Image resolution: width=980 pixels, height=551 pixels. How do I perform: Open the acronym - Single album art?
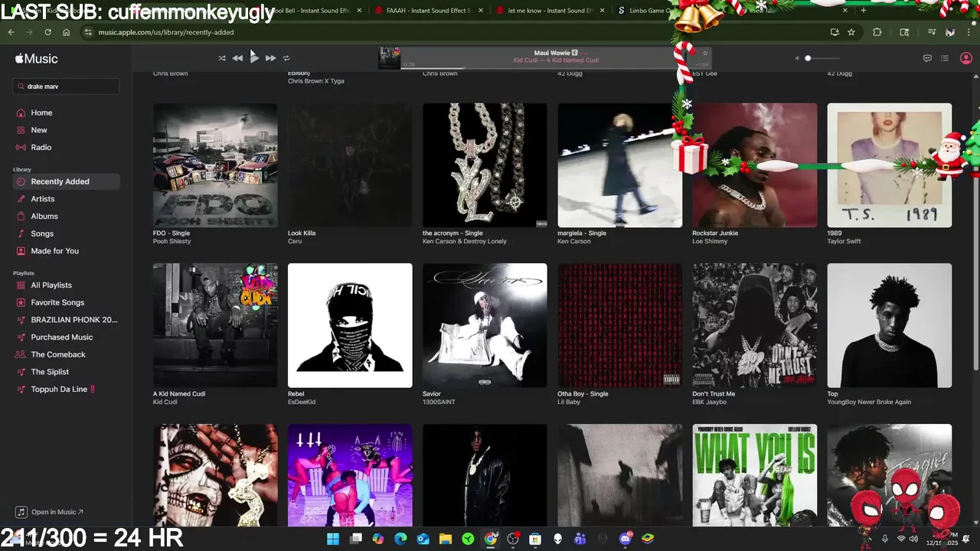pos(485,165)
